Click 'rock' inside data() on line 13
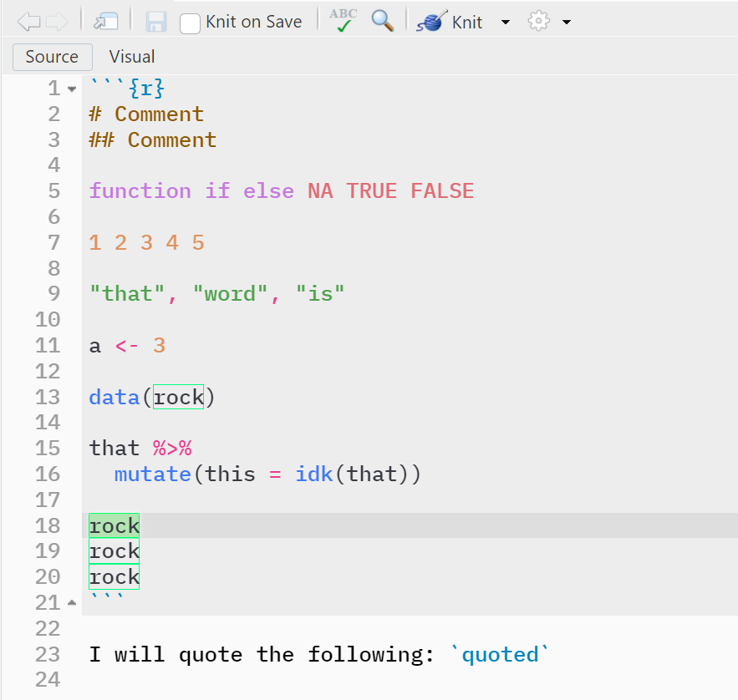Viewport: 738px width, 700px height. click(x=178, y=397)
